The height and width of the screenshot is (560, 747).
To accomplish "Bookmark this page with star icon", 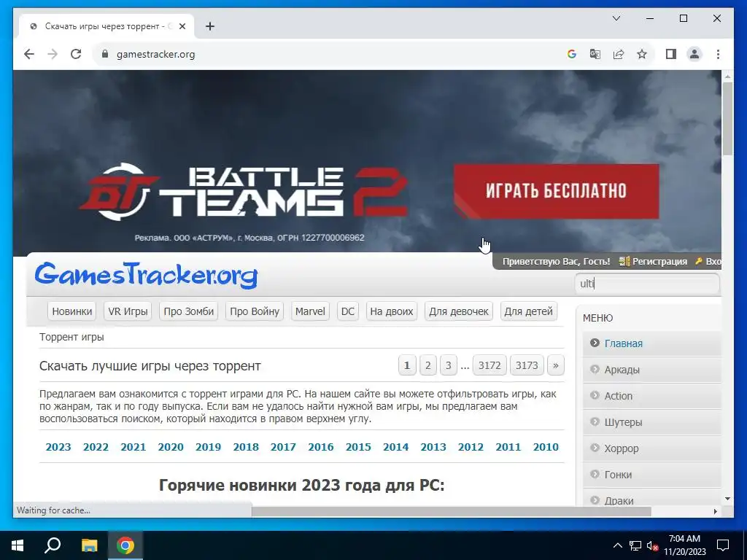I will click(642, 54).
